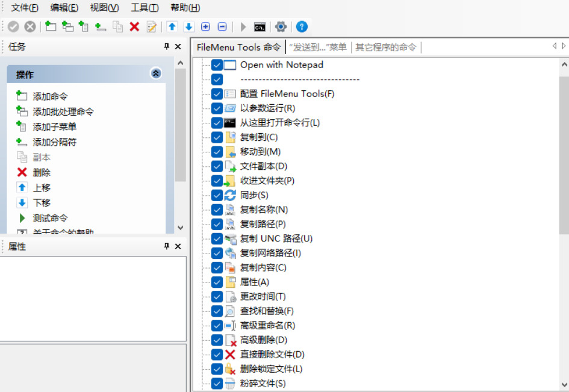
Task: Open the 文件(F) menu
Action: 25,8
